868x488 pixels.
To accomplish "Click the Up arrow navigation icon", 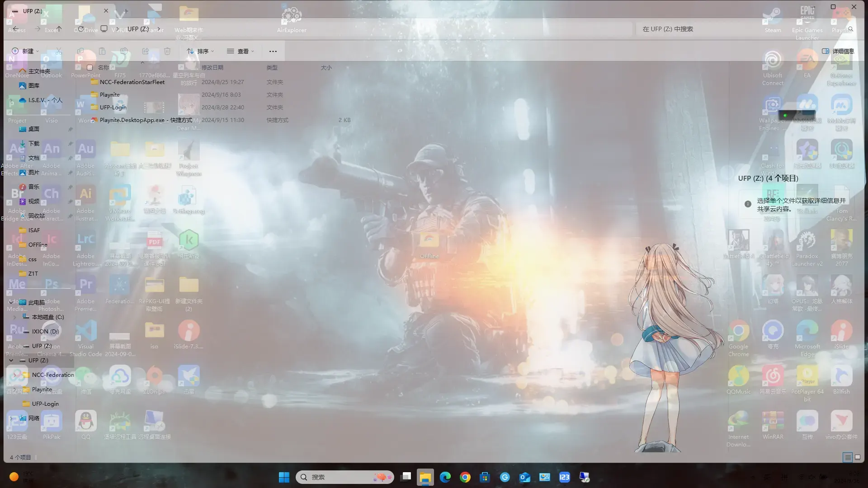I will (x=59, y=29).
